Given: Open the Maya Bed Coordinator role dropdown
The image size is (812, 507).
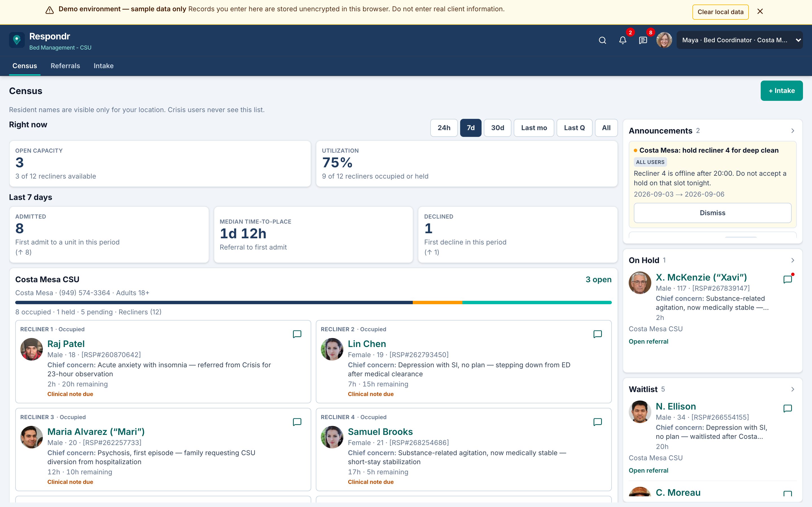Looking at the screenshot, I should click(x=740, y=40).
